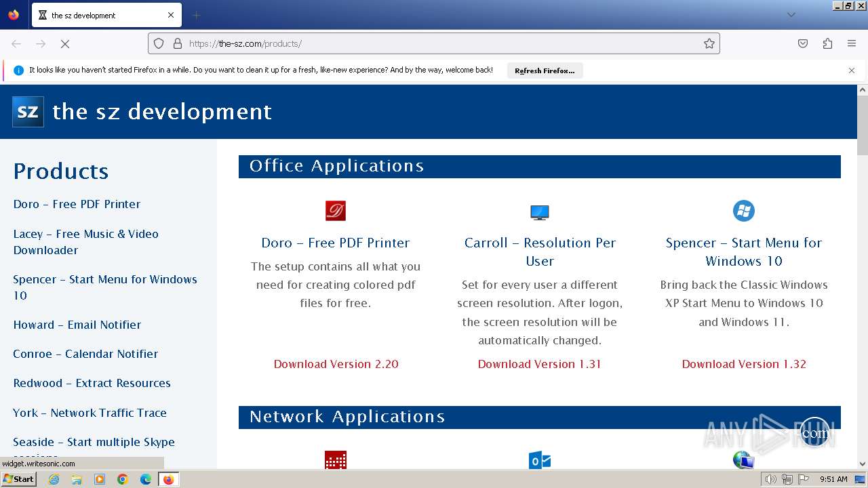Image resolution: width=868 pixels, height=488 pixels.
Task: Open the Extensions puzzle icon
Action: click(x=827, y=43)
